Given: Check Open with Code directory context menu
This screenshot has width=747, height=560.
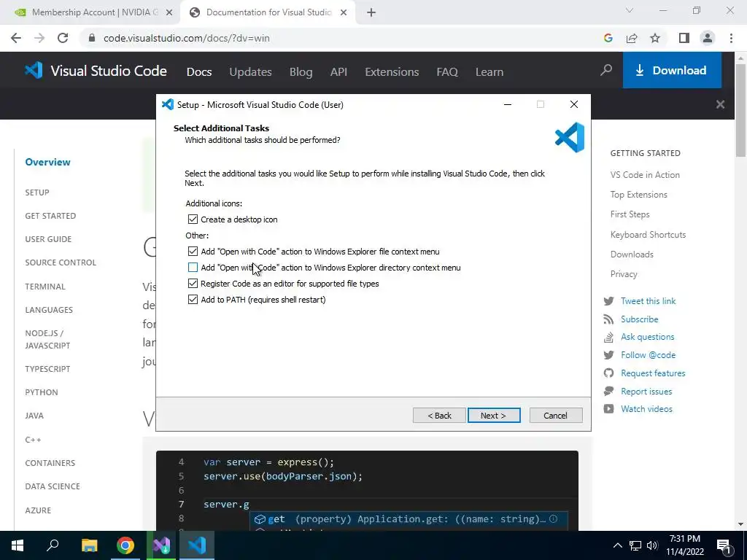Looking at the screenshot, I should (193, 267).
